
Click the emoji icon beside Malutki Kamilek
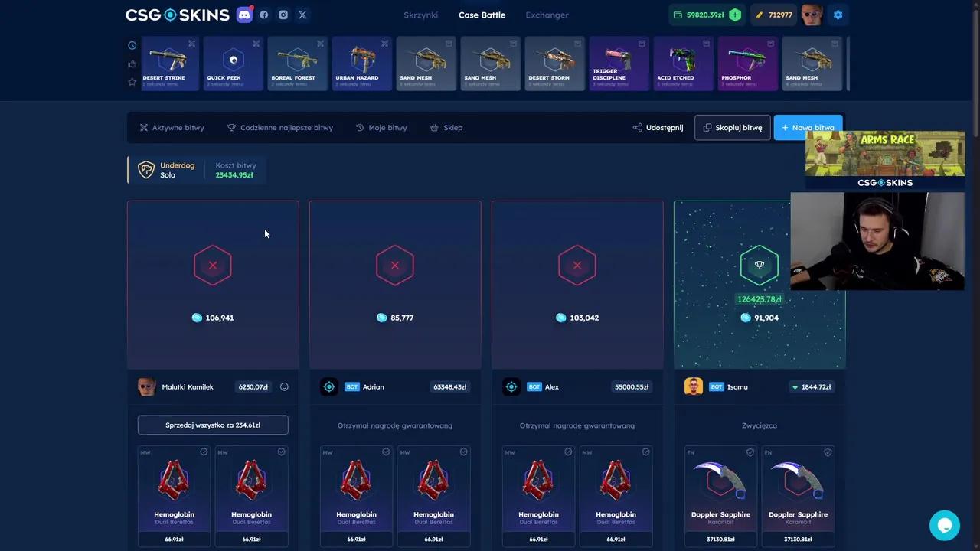click(x=284, y=386)
